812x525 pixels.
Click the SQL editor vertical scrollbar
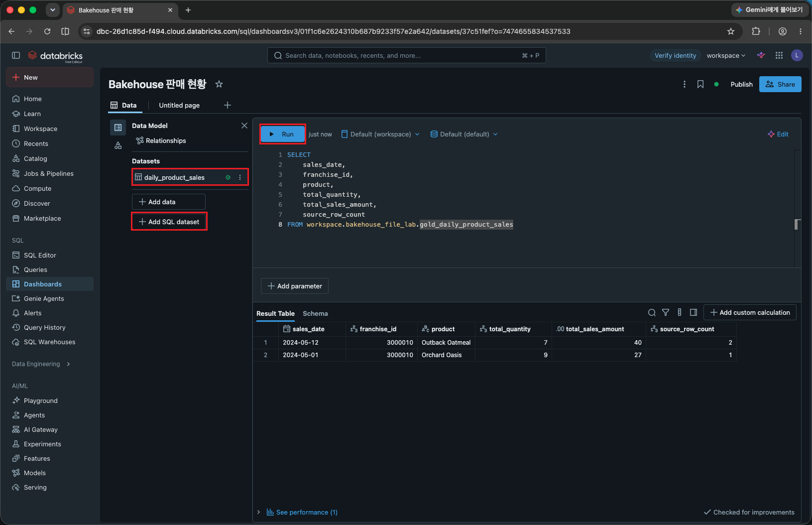(797, 224)
